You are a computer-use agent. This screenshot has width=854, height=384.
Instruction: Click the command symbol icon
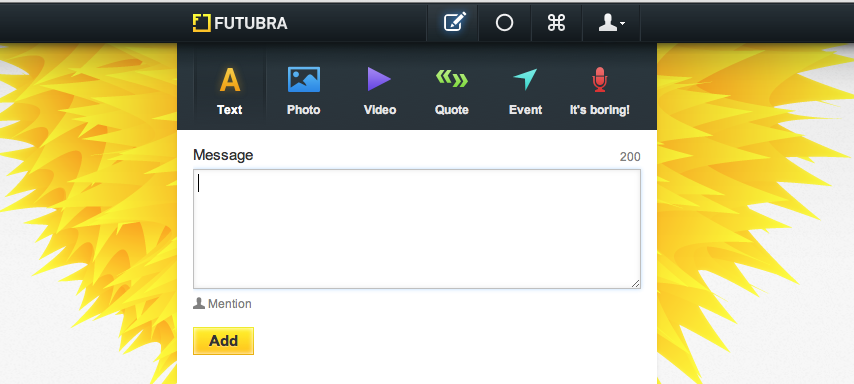pos(556,23)
